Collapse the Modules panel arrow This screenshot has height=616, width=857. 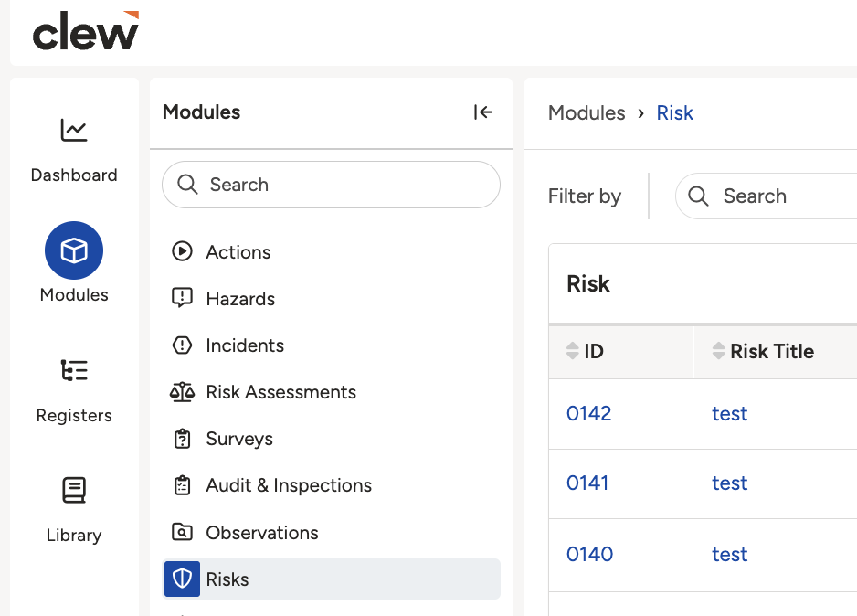coord(483,112)
